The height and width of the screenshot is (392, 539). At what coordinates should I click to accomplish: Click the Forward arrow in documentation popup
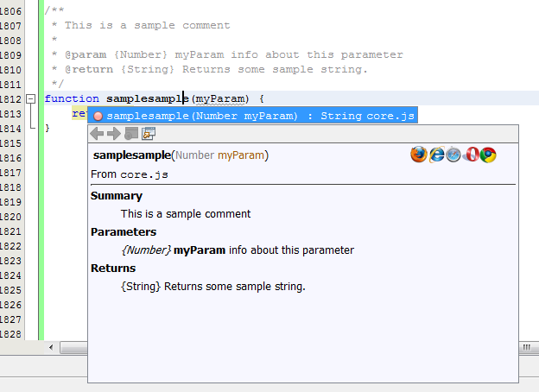pos(114,133)
